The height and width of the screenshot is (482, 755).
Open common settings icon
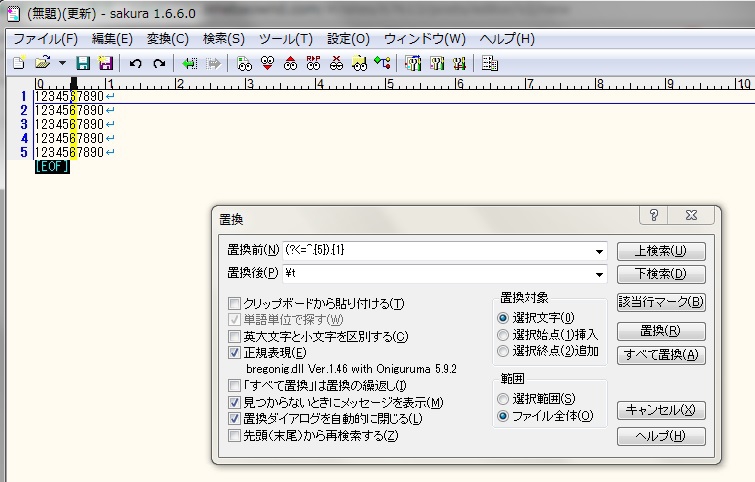click(x=459, y=63)
